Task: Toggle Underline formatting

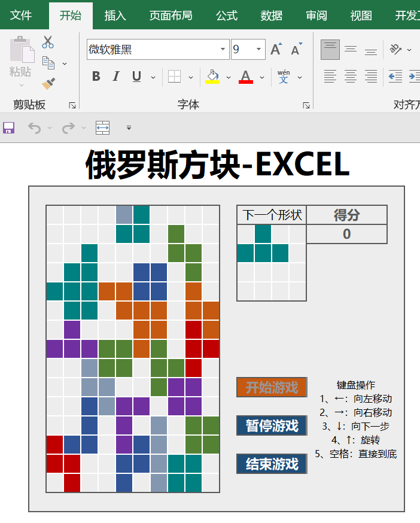Action: (136, 77)
